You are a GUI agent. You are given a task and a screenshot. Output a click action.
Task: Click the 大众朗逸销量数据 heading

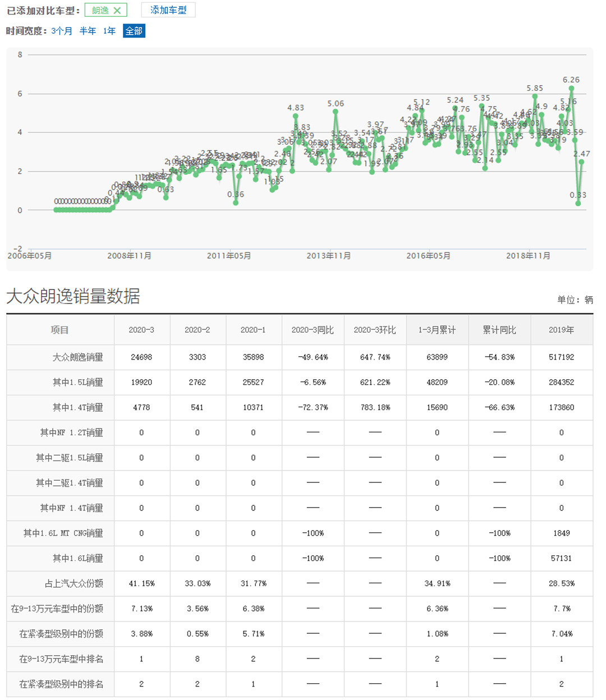pyautogui.click(x=73, y=296)
